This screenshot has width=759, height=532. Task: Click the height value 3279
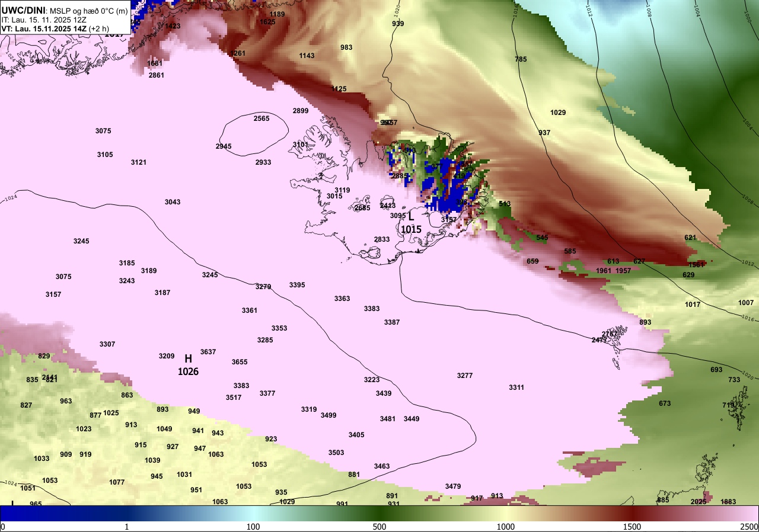pyautogui.click(x=263, y=287)
